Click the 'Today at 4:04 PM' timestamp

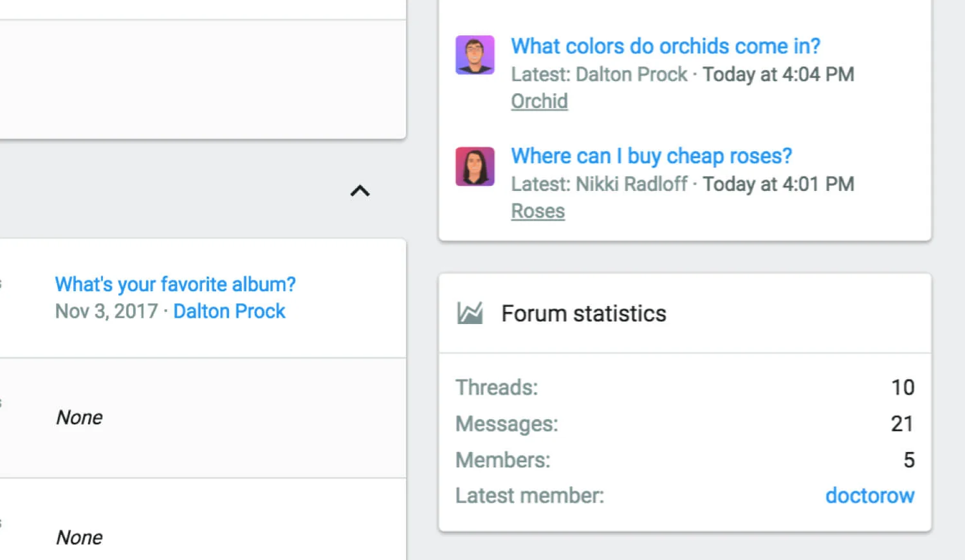pos(778,75)
